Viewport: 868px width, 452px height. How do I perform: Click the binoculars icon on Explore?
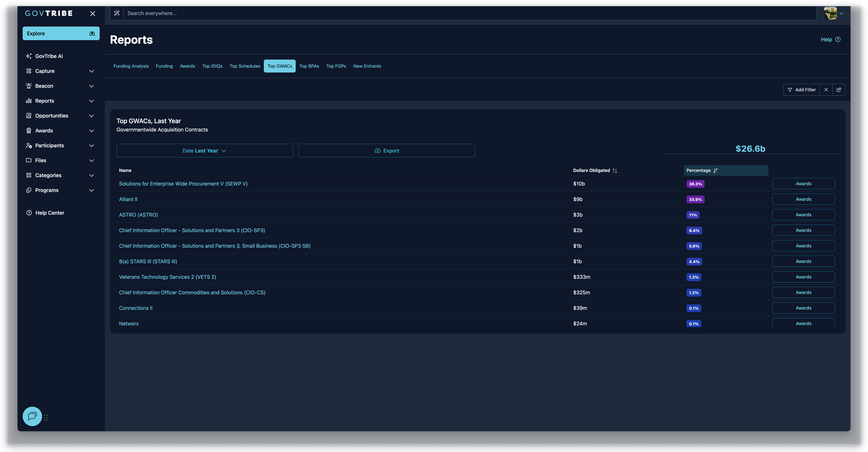pyautogui.click(x=92, y=33)
